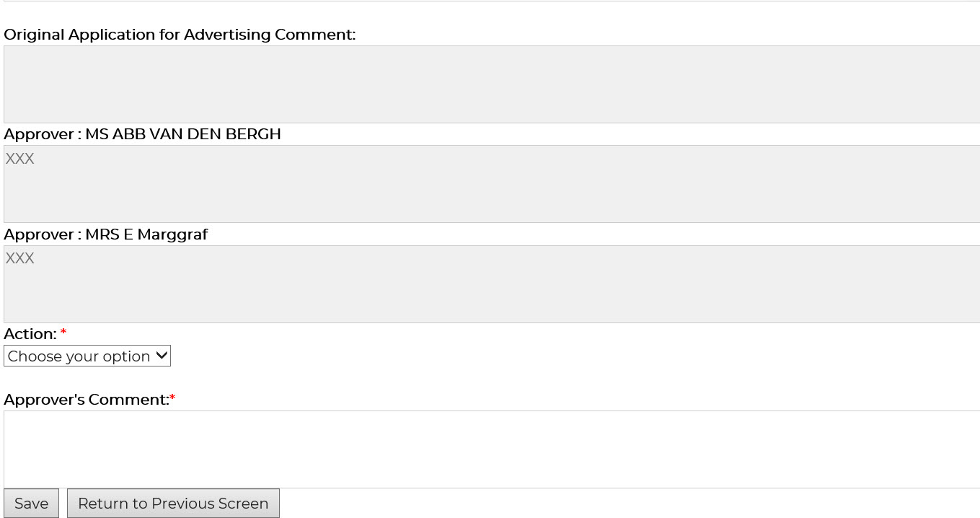Click the red asterisk beside Action

(63, 333)
